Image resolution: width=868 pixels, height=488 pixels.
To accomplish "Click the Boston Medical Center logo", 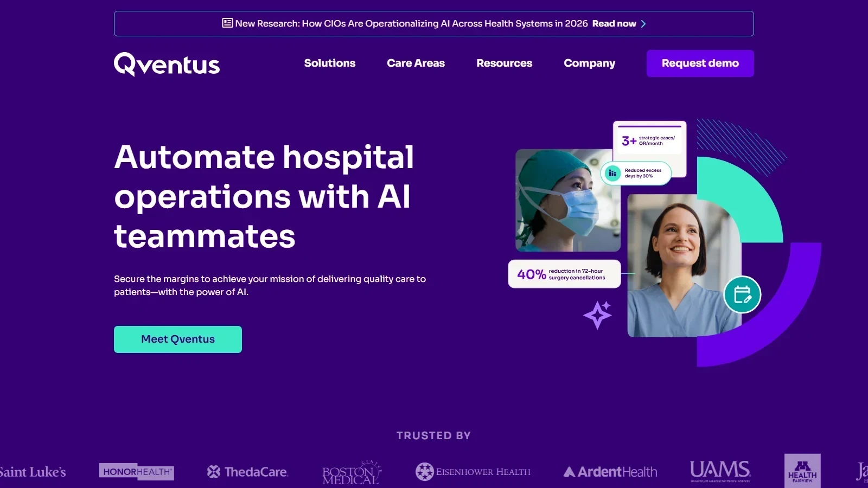I will click(x=352, y=472).
